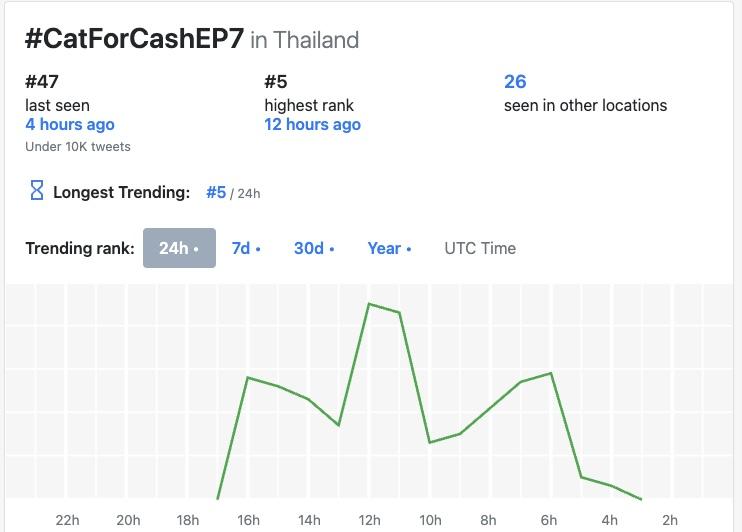Click the #5 longest trending link

[216, 192]
